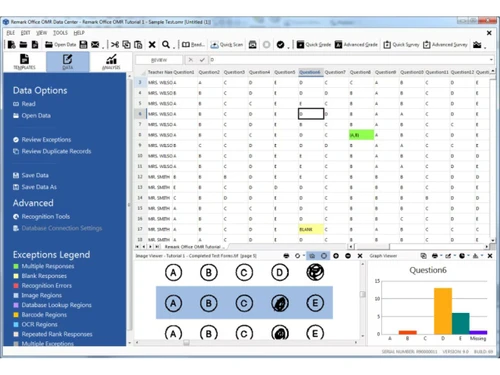
Task: Open the TOOLS menu
Action: [x=60, y=33]
